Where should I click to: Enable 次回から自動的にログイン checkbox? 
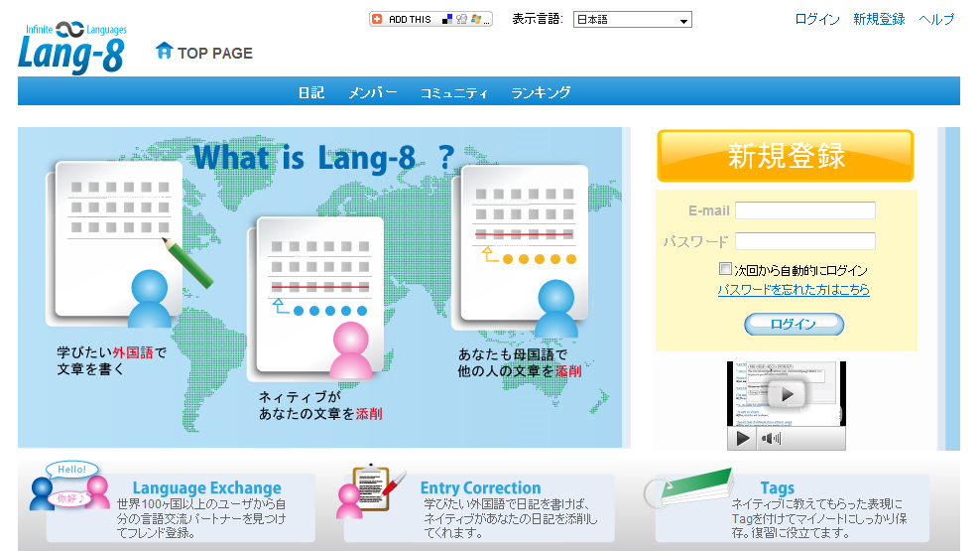point(725,269)
